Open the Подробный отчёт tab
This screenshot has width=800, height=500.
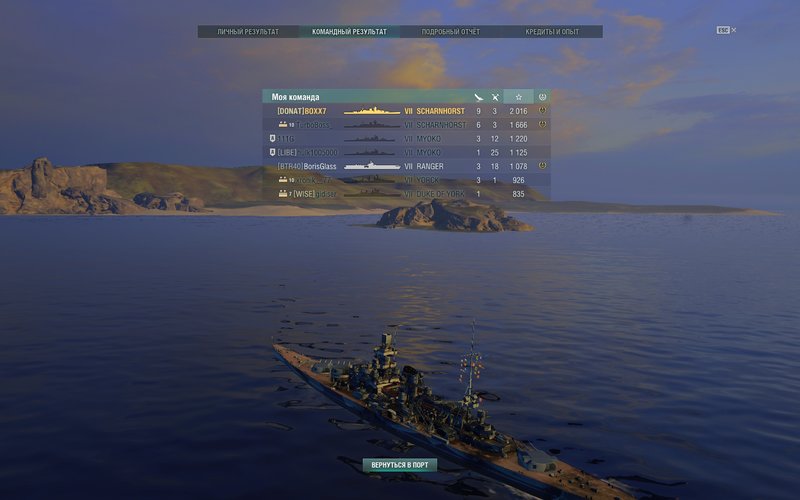coord(451,32)
